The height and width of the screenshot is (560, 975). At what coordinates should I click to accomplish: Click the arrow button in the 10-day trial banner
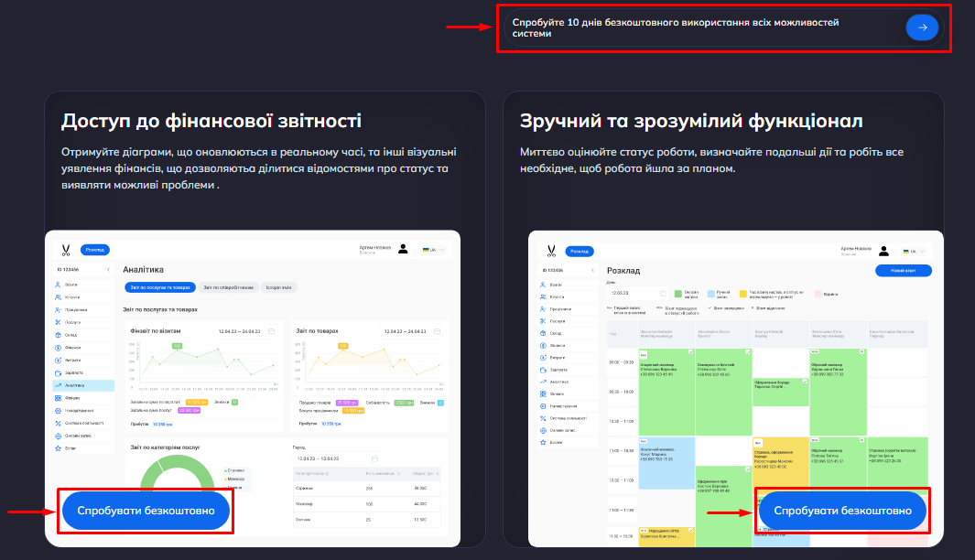tap(922, 27)
